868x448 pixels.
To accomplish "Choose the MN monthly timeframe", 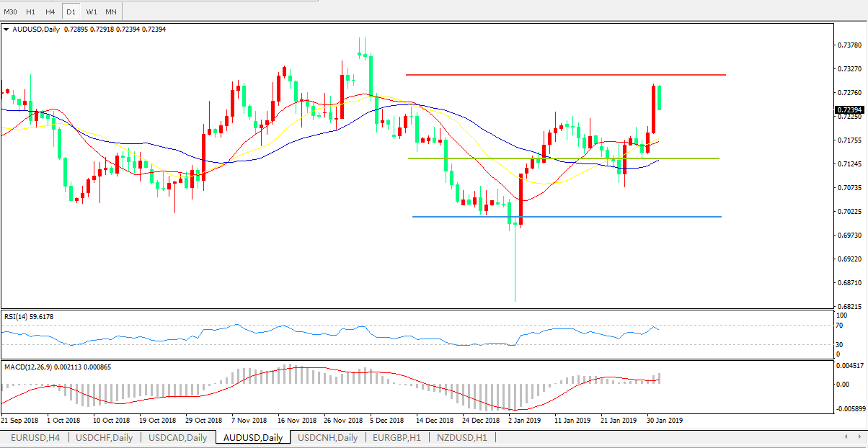I will tap(111, 12).
